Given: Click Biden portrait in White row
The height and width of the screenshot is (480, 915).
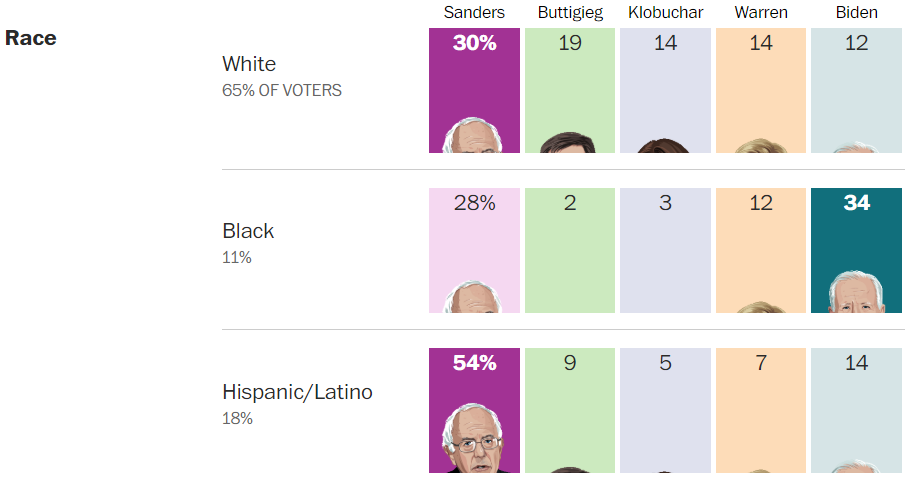Looking at the screenshot, I should pyautogui.click(x=856, y=147).
